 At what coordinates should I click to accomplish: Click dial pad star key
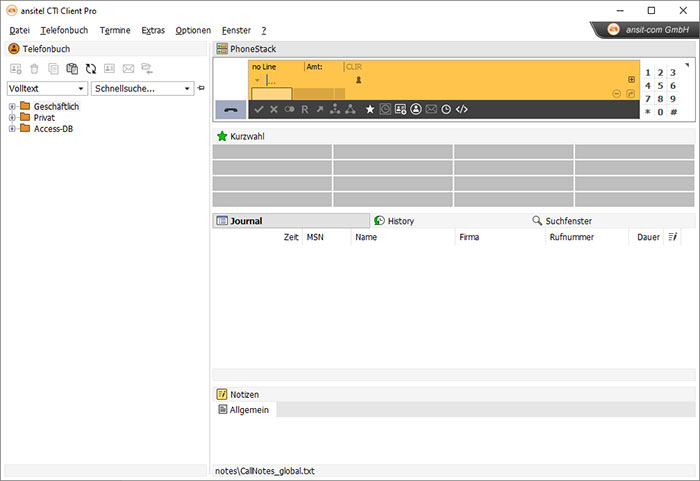[x=648, y=112]
